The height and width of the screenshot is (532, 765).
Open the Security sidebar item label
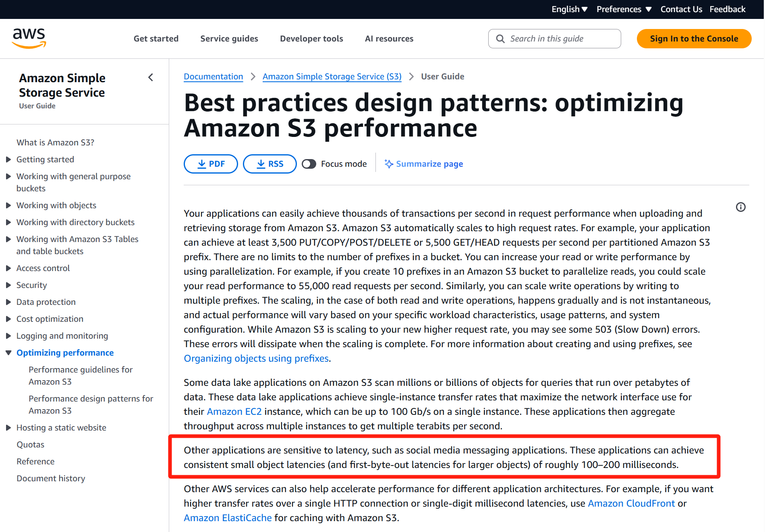31,285
